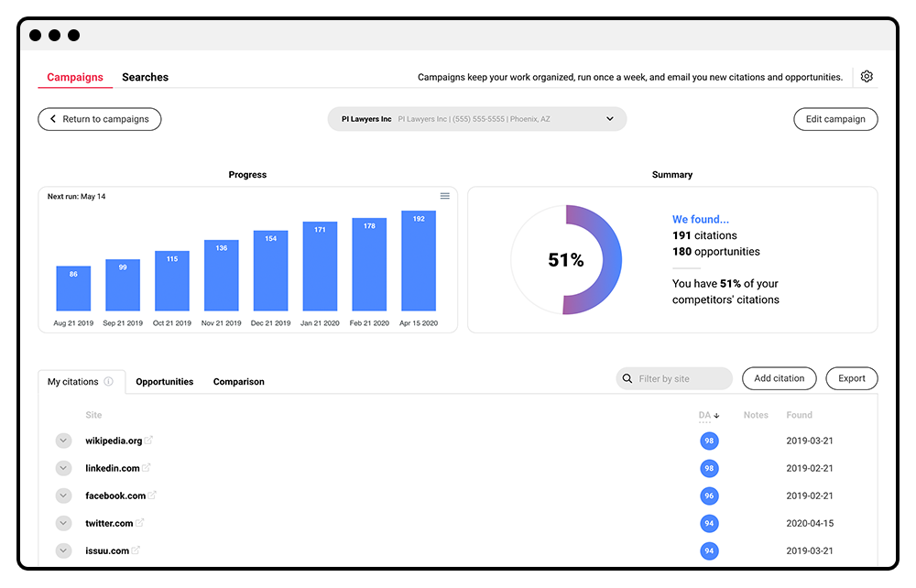Click the Add citation button
Viewport: 916px width, 588px height.
tap(779, 377)
